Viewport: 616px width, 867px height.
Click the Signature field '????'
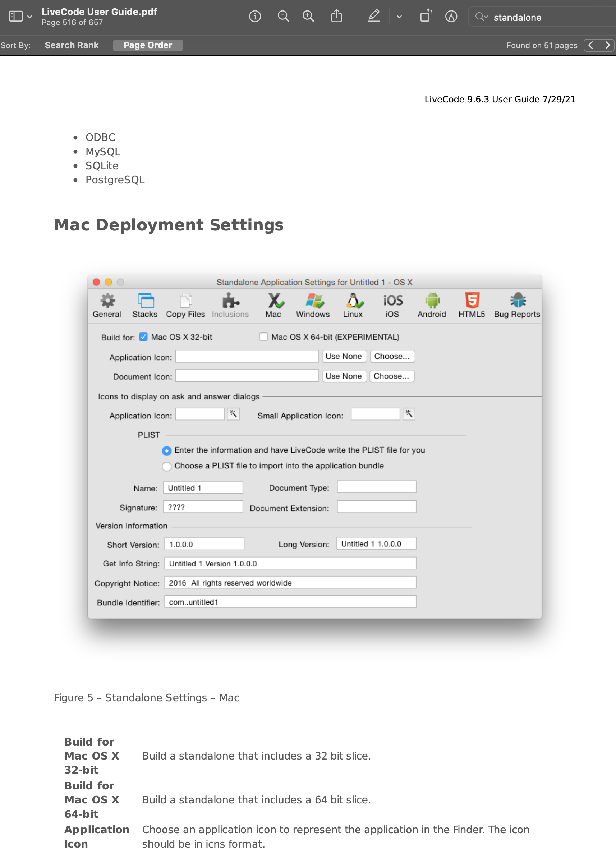click(x=203, y=507)
